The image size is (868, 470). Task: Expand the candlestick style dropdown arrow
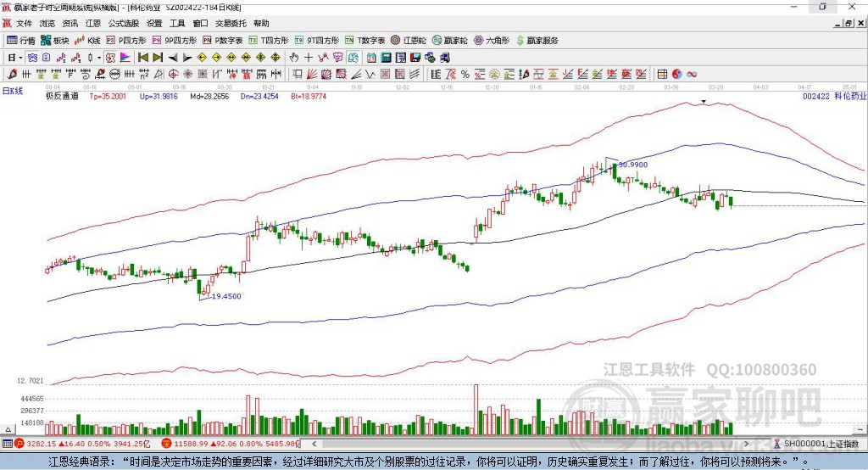[99, 58]
